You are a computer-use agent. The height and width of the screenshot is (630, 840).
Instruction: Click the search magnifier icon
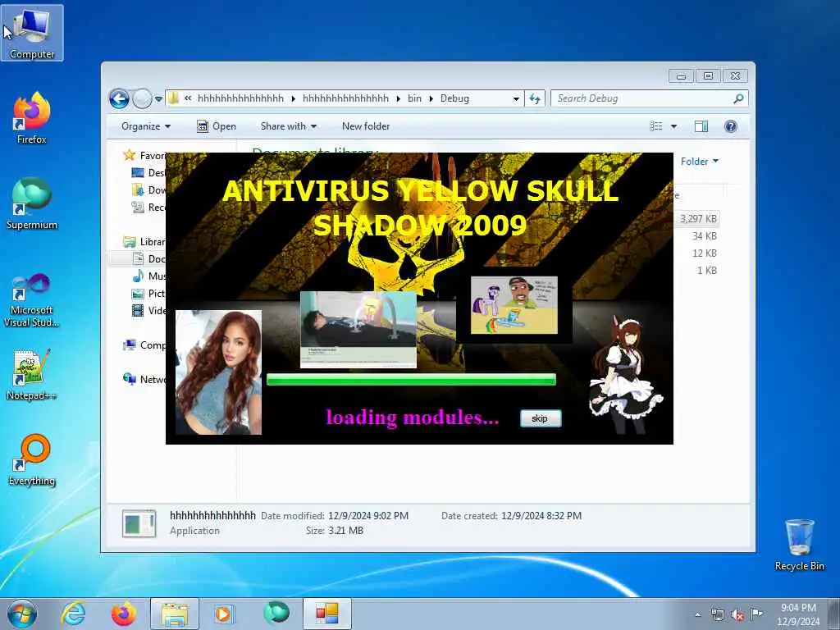(x=738, y=98)
